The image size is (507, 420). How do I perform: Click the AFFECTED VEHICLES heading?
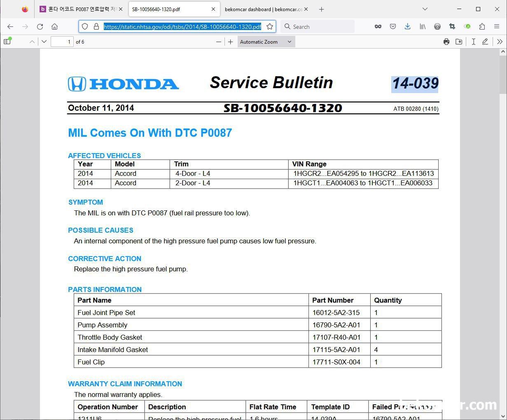(x=105, y=156)
